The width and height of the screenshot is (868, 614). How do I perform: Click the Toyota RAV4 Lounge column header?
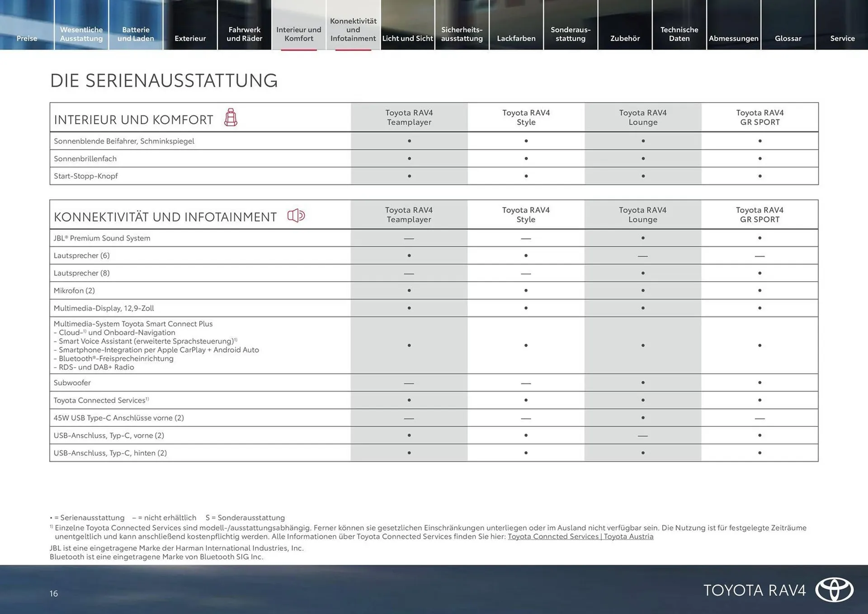[x=642, y=117]
